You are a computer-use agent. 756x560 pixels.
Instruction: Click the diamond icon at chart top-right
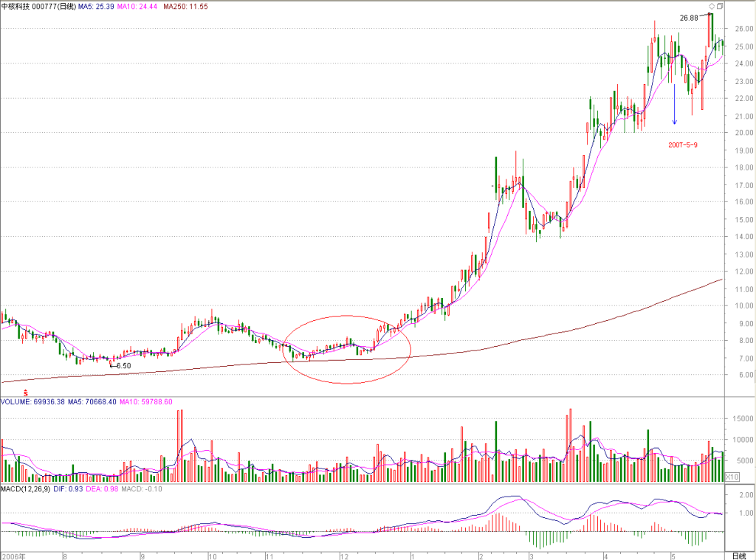712,6
